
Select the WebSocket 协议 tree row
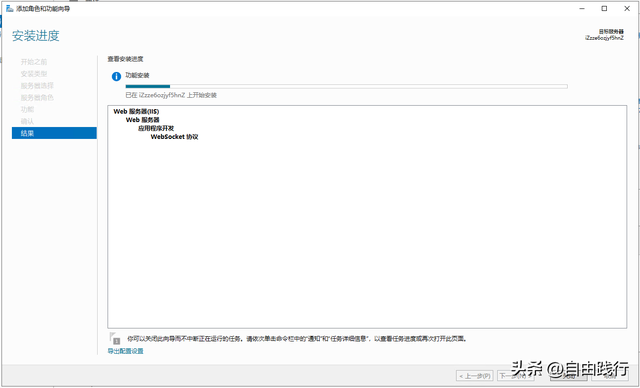coord(174,137)
